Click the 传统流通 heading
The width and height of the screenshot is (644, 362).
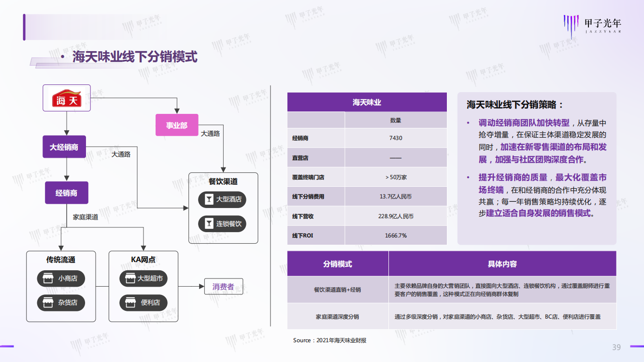(x=61, y=260)
